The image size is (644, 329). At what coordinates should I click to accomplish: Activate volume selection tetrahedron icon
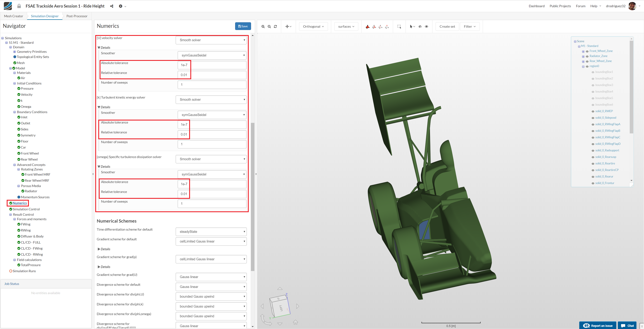(367, 26)
